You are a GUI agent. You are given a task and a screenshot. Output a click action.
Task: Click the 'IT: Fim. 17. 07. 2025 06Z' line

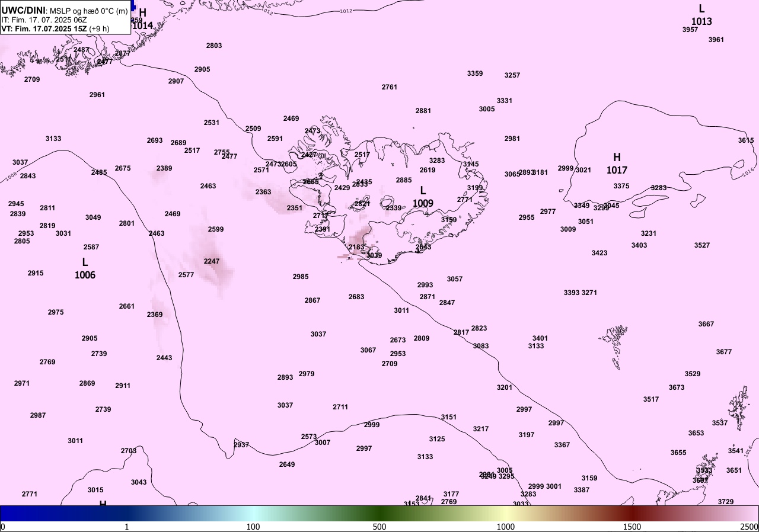44,20
